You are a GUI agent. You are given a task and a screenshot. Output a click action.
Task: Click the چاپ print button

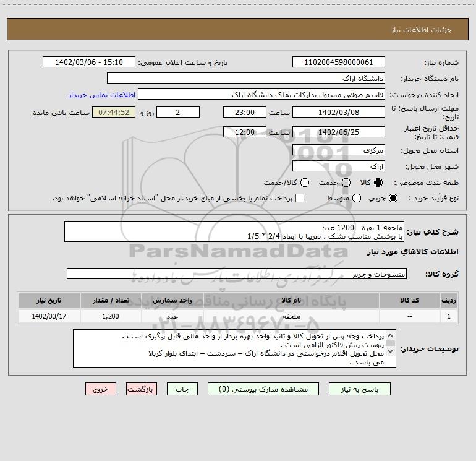point(182,389)
